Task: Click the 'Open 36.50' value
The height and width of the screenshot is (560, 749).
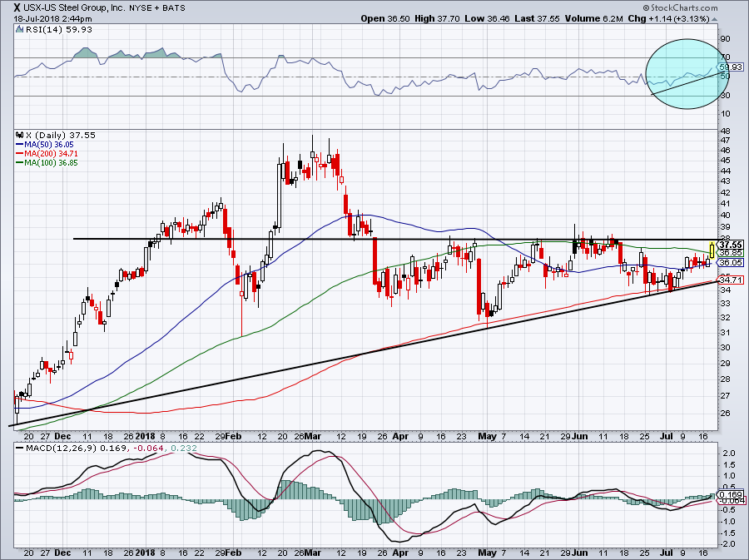Action: (385, 18)
